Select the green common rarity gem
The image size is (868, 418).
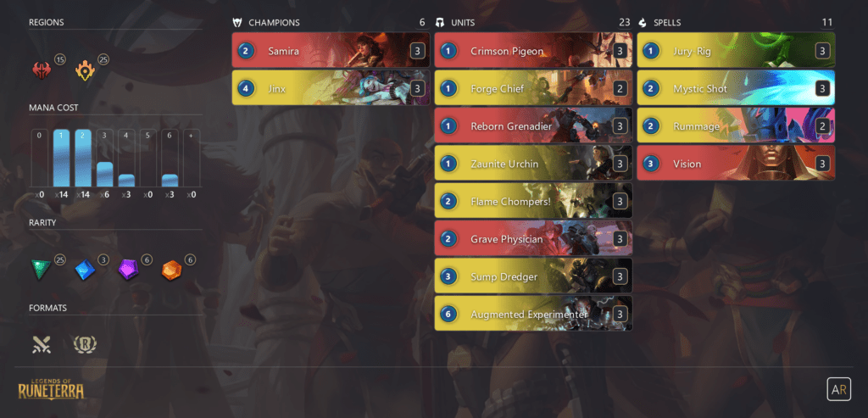point(41,270)
